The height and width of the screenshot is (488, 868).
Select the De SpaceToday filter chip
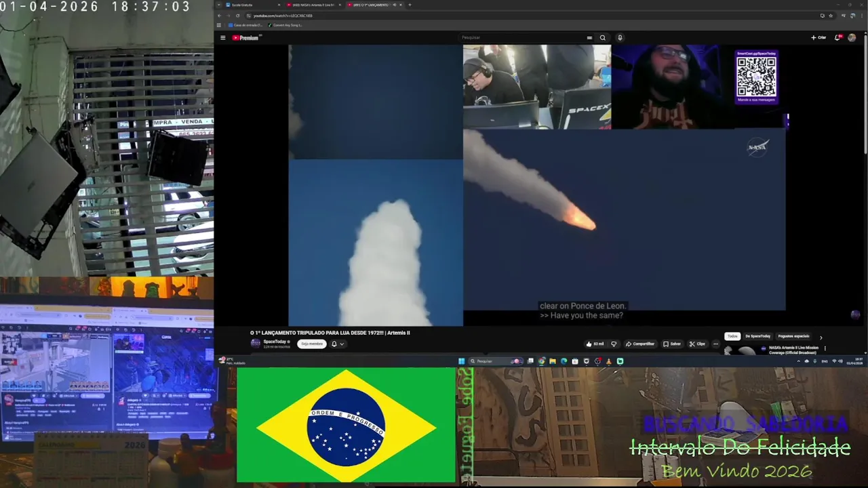tap(757, 336)
